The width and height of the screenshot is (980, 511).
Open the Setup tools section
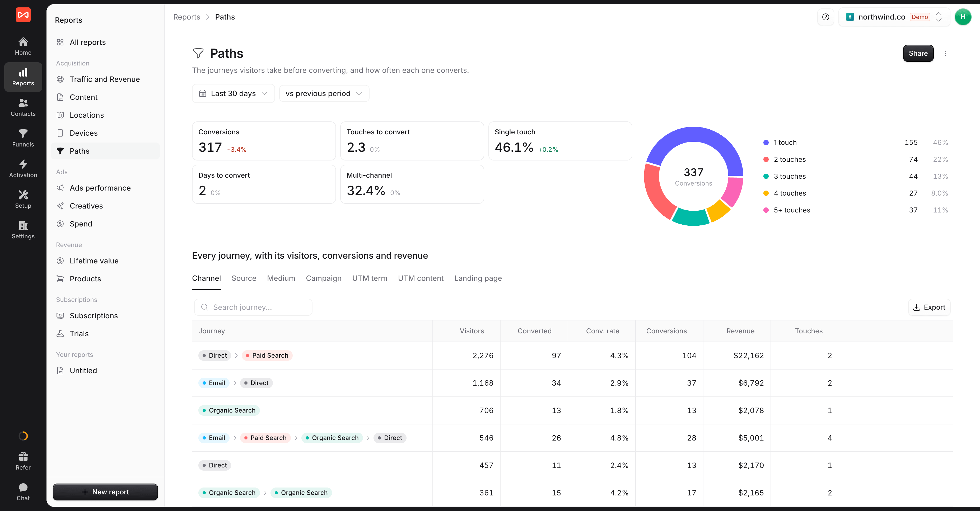23,199
